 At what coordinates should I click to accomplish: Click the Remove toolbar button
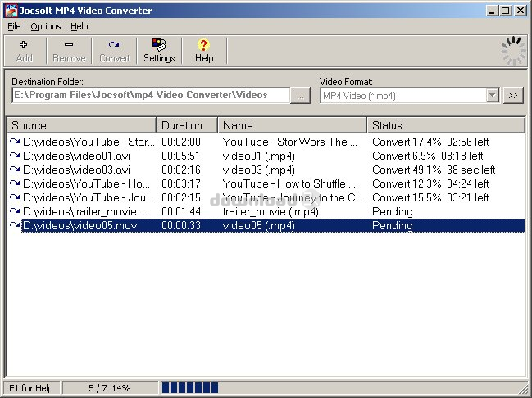click(69, 51)
